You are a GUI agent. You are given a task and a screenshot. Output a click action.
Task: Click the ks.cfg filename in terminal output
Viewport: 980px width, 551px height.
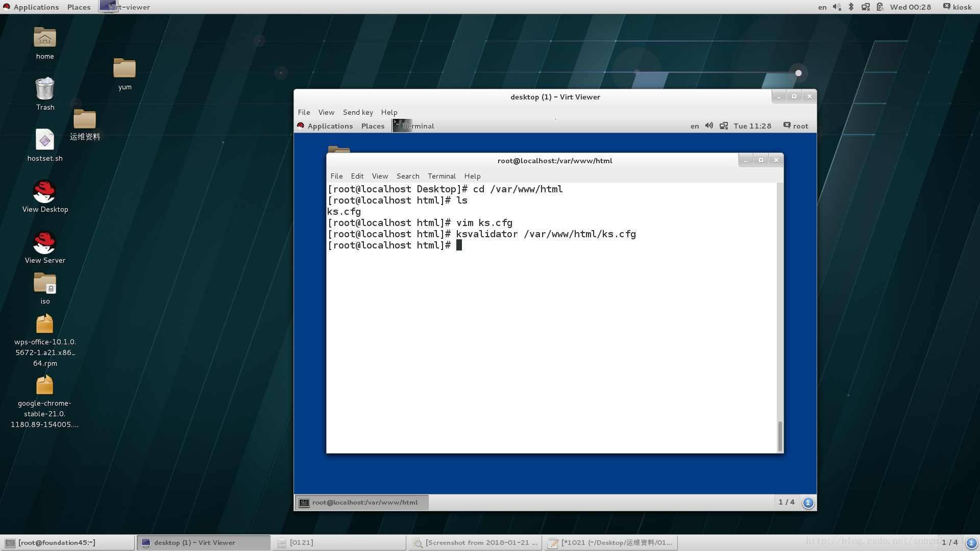click(x=344, y=212)
